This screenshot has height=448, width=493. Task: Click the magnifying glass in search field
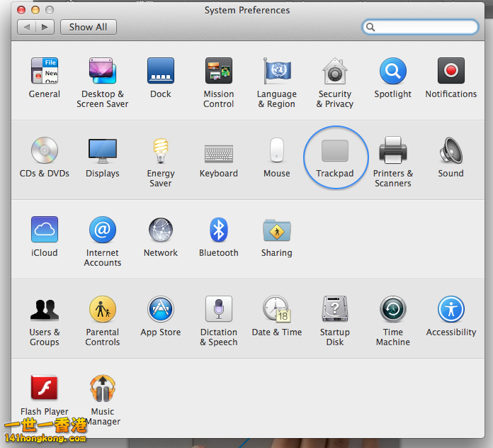[x=370, y=27]
